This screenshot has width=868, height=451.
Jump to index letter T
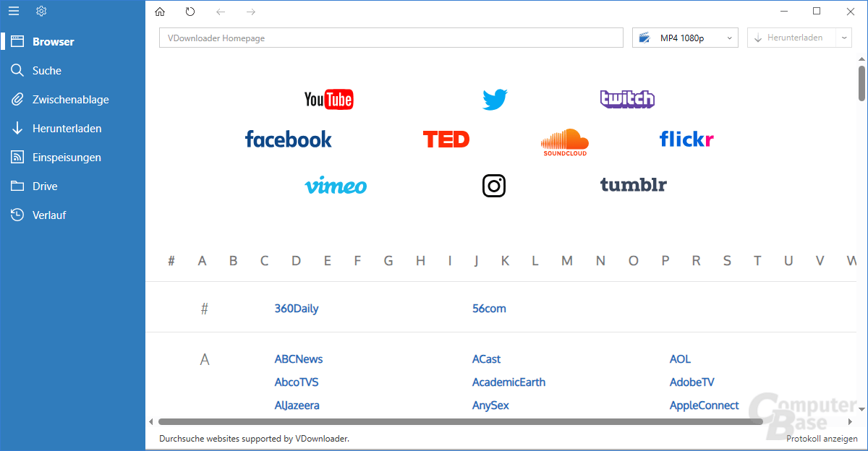(757, 261)
